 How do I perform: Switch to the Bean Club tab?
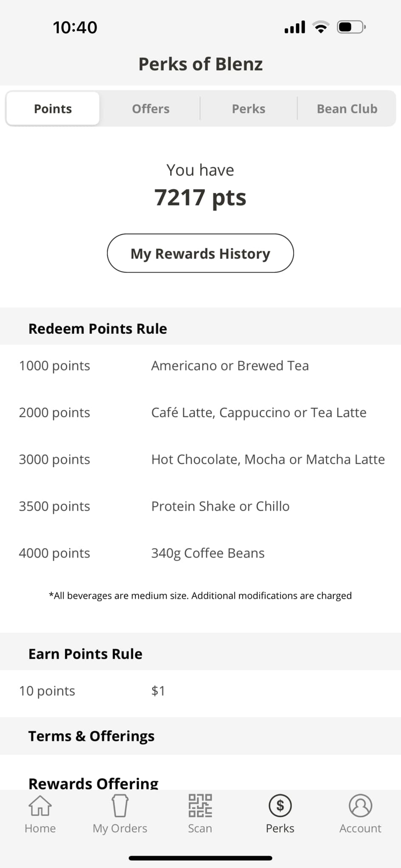click(347, 108)
